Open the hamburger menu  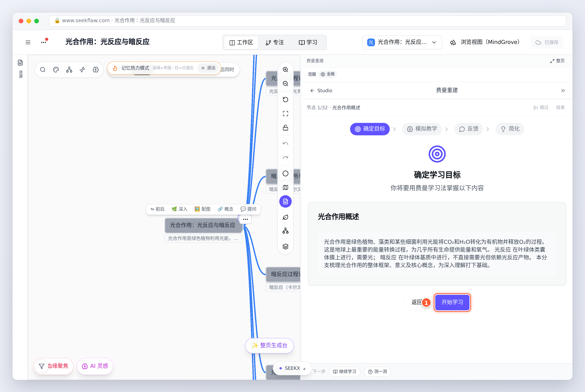click(x=28, y=42)
